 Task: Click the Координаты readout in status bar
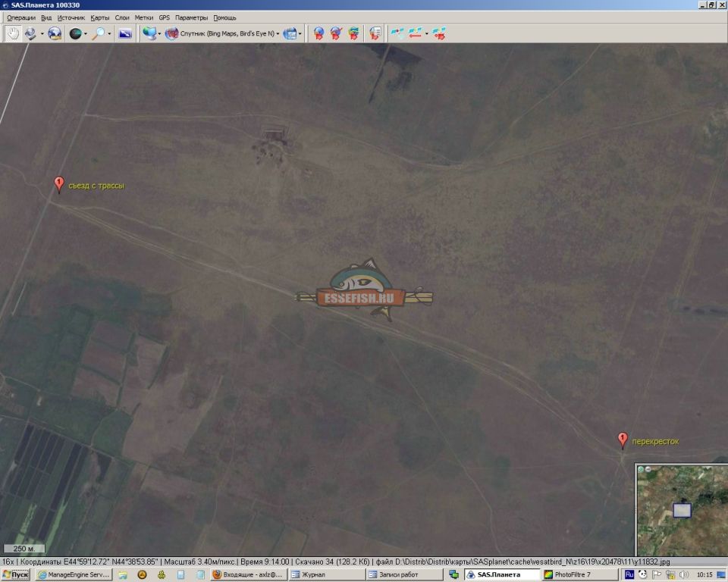point(89,562)
